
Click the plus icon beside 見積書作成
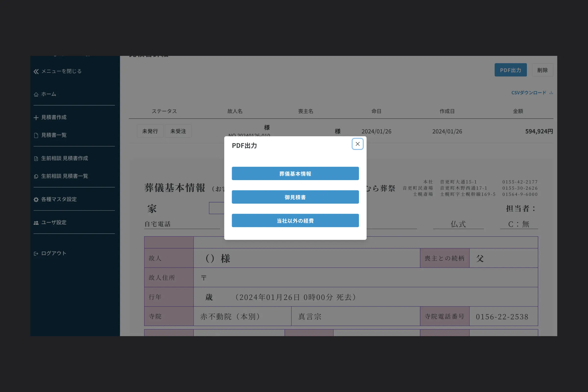click(36, 118)
